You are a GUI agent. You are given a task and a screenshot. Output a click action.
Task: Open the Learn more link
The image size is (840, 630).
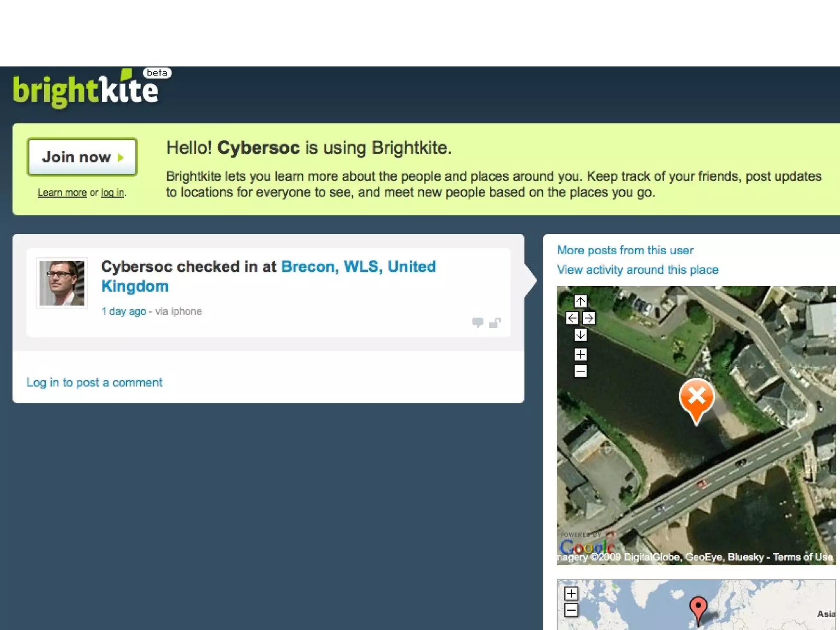[x=62, y=192]
